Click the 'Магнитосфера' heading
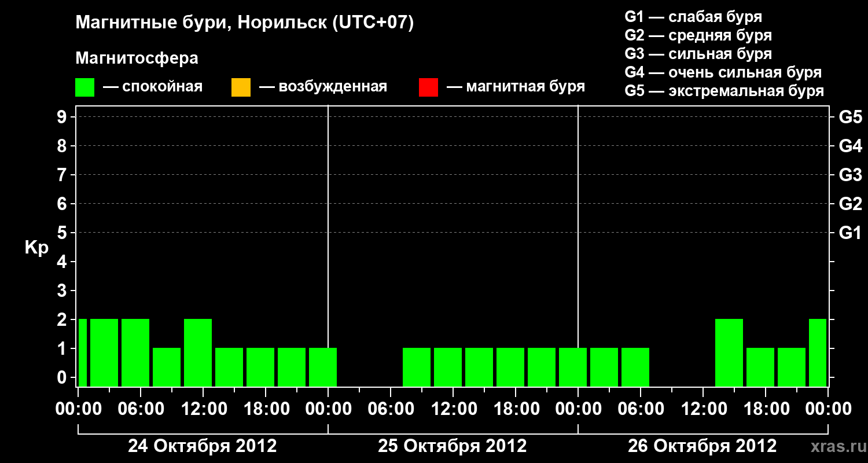 click(137, 58)
